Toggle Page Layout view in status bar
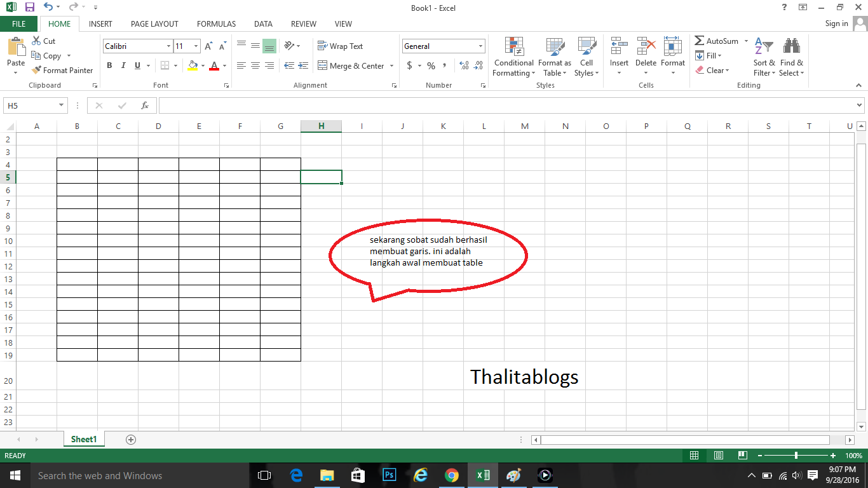This screenshot has width=868, height=488. pos(718,455)
